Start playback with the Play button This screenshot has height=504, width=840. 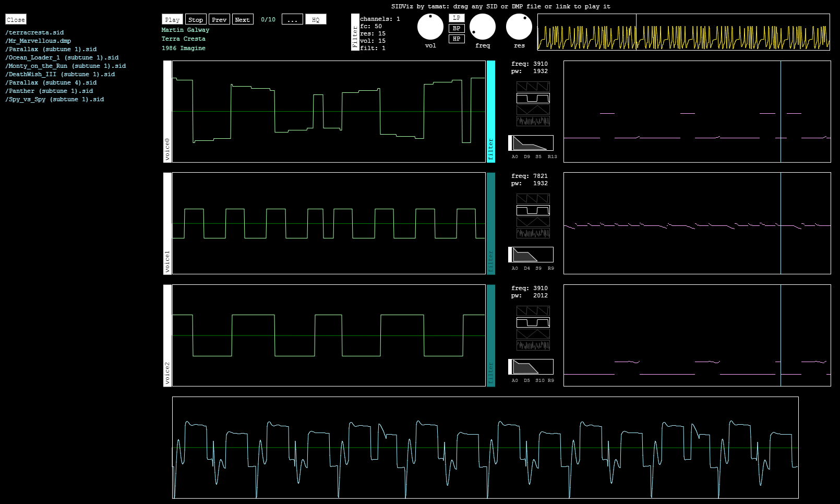[172, 19]
